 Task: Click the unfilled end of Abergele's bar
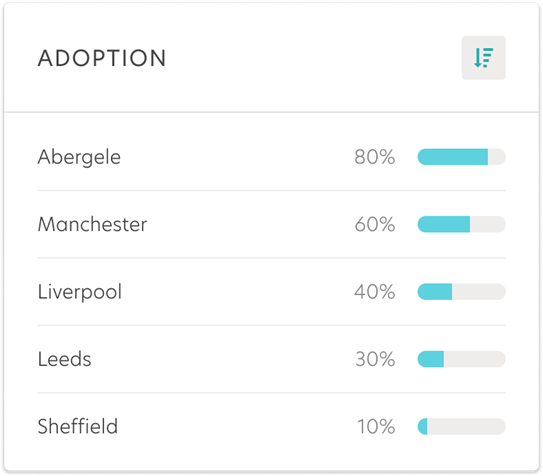coord(497,157)
